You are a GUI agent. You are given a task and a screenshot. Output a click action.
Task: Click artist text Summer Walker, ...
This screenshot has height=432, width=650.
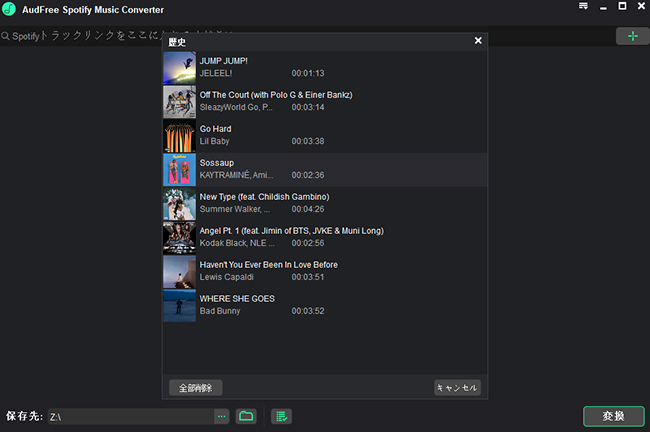tap(235, 209)
